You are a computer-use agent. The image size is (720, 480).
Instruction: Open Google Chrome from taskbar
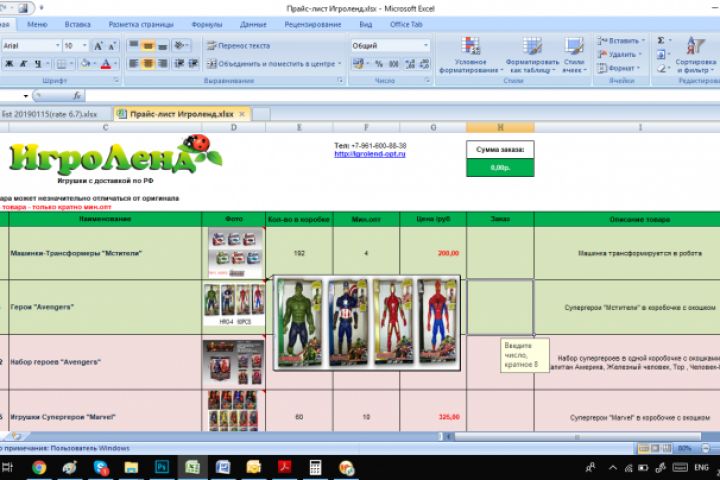coord(39,468)
